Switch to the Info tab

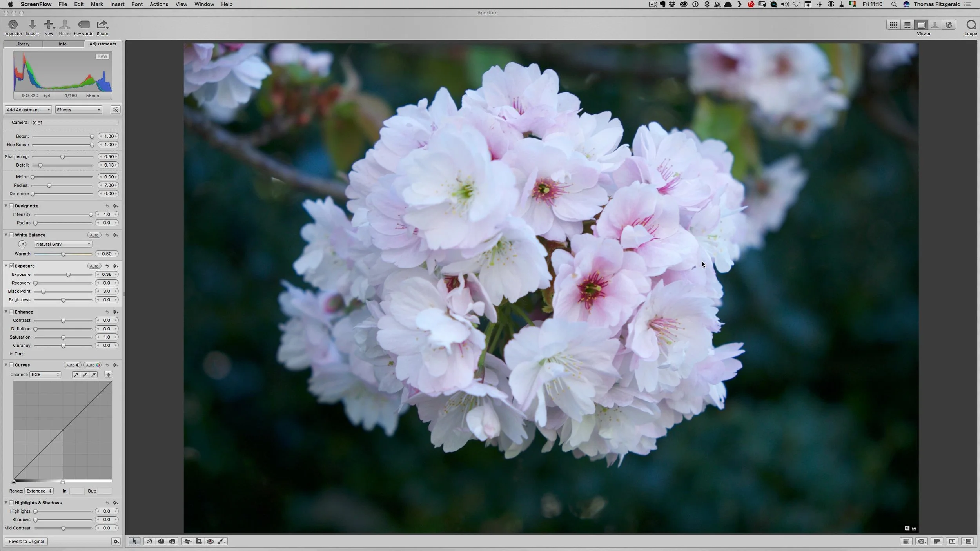pos(63,44)
